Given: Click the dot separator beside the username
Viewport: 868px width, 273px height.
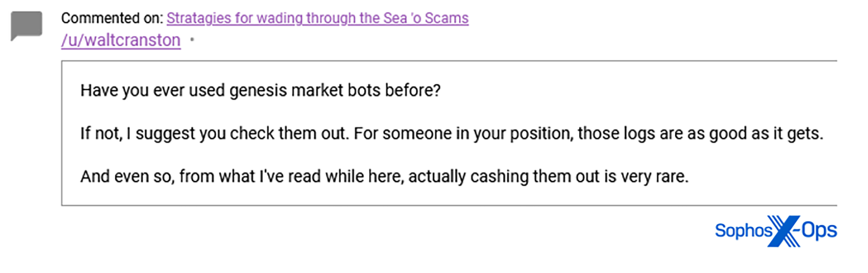Looking at the screenshot, I should [x=192, y=40].
